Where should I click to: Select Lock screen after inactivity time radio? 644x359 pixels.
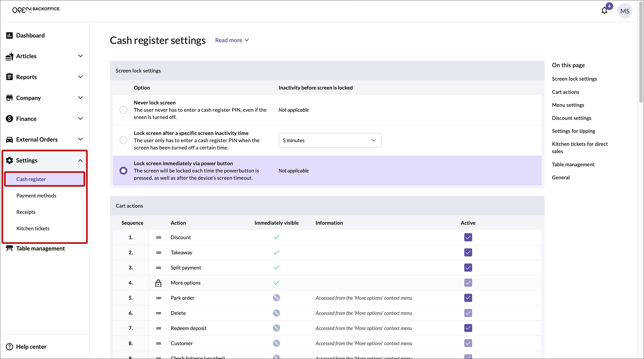[x=123, y=140]
